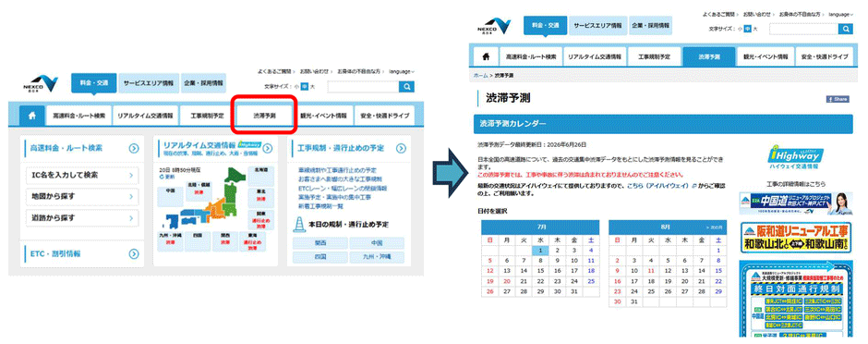Click search magnifier button in left screenshot

[406, 86]
